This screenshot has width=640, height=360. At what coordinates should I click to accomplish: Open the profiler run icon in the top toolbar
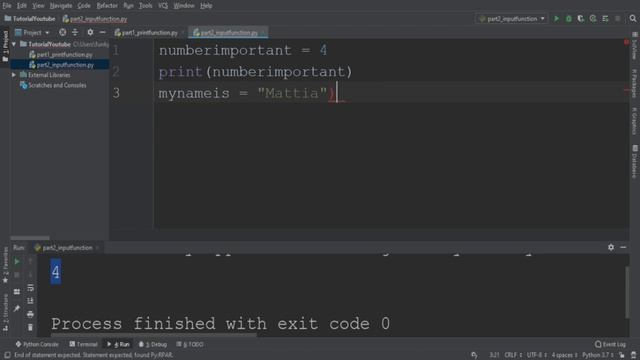(x=593, y=19)
